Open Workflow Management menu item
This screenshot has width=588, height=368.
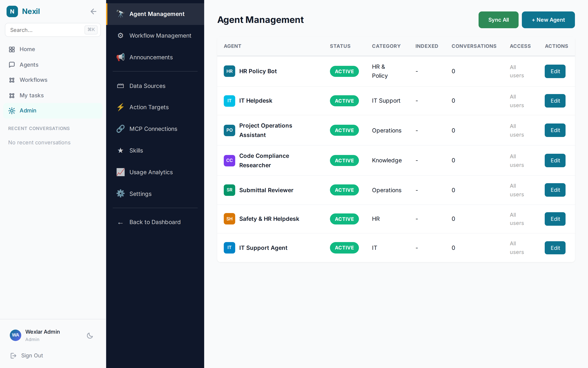point(155,36)
